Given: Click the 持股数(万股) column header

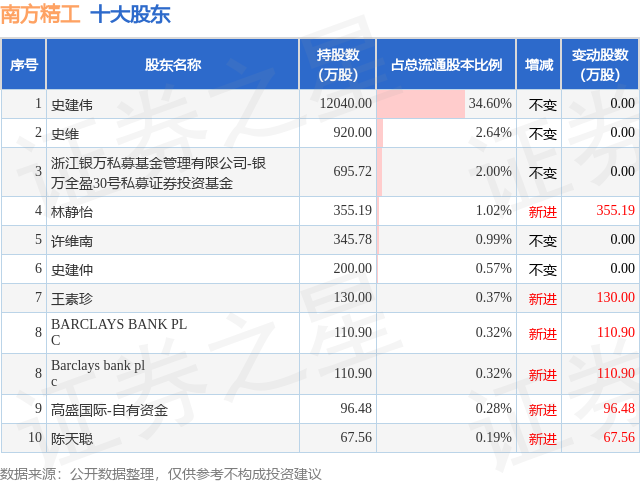Looking at the screenshot, I should tap(338, 65).
